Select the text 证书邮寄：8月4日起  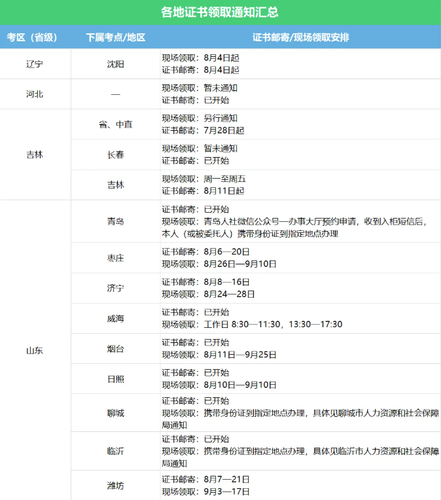point(200,70)
